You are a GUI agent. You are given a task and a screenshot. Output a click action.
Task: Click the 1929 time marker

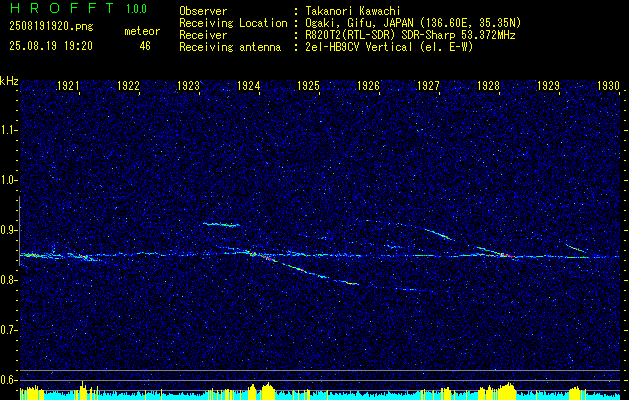point(548,85)
